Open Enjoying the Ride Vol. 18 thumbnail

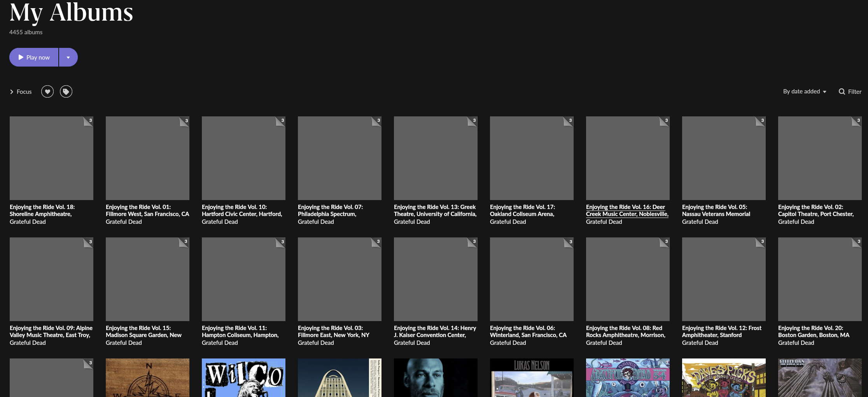[51, 158]
